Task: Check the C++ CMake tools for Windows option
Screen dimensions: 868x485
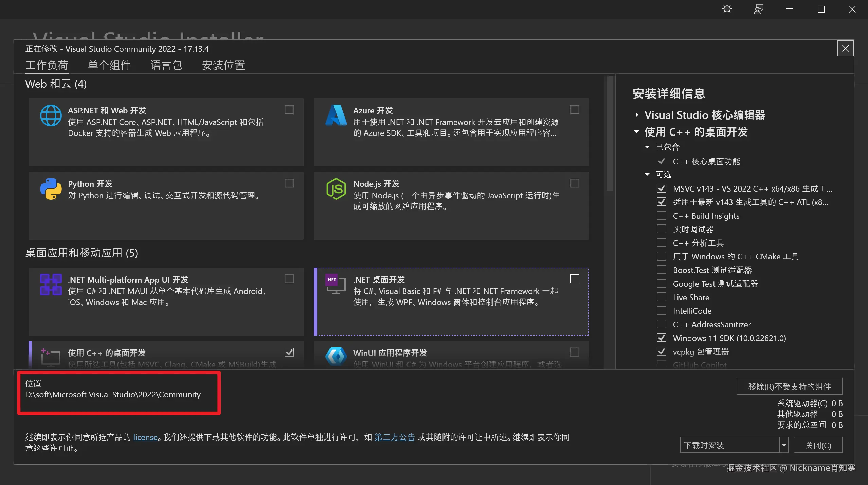Action: [x=662, y=256]
